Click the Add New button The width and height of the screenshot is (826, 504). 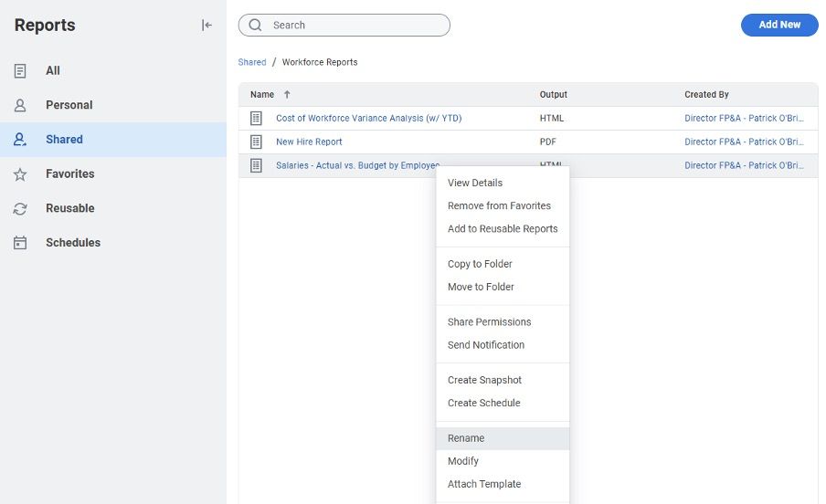[x=779, y=25]
